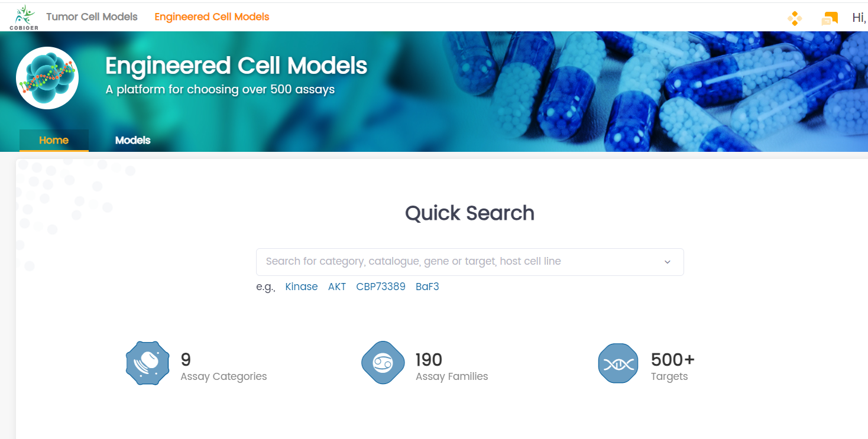Click the "Hi," user greeting text
868x439 pixels.
859,18
